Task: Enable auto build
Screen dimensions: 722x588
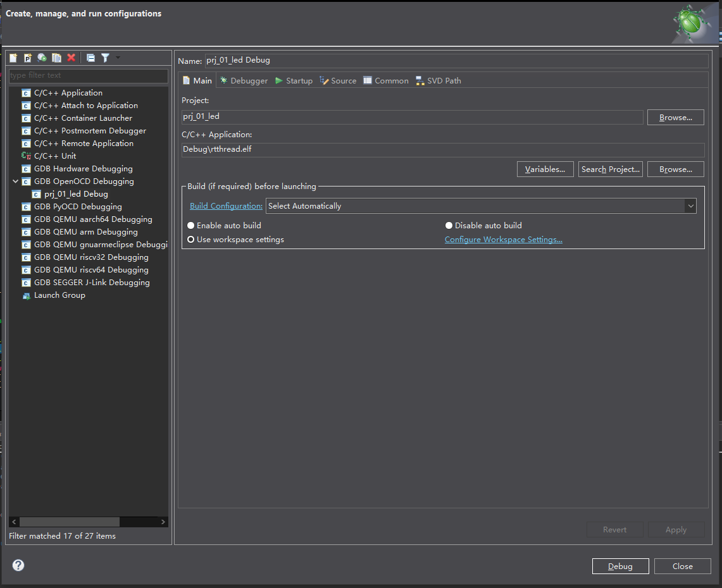Action: [190, 225]
